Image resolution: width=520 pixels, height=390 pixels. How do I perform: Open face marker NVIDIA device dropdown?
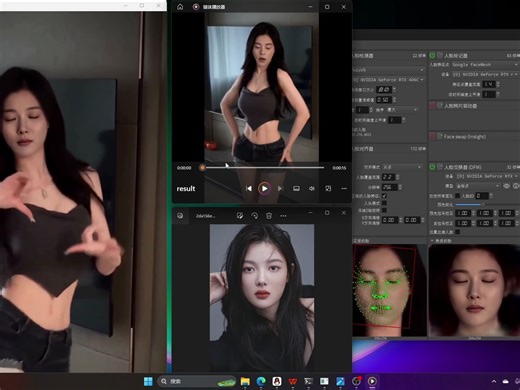pyautogui.click(x=485, y=74)
